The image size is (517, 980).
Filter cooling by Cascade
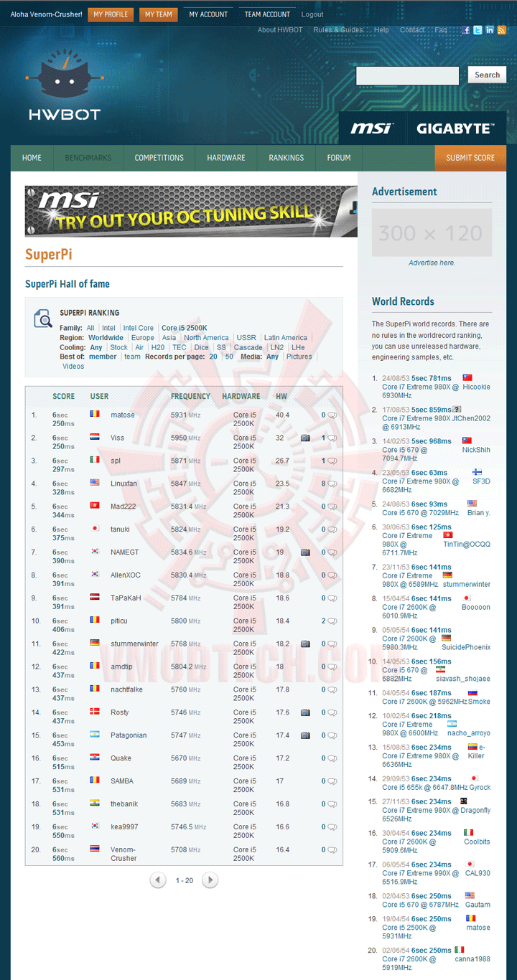pyautogui.click(x=248, y=347)
